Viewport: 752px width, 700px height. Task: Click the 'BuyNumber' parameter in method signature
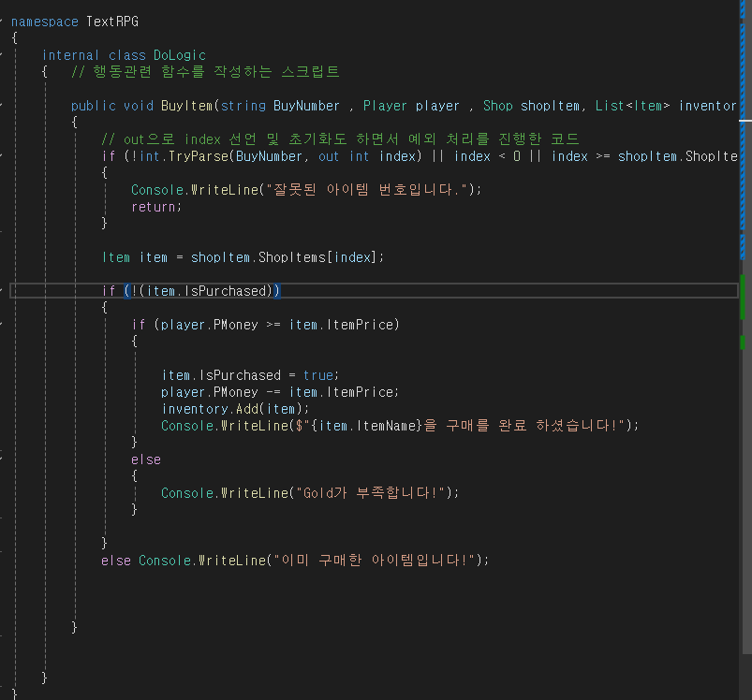click(x=306, y=106)
